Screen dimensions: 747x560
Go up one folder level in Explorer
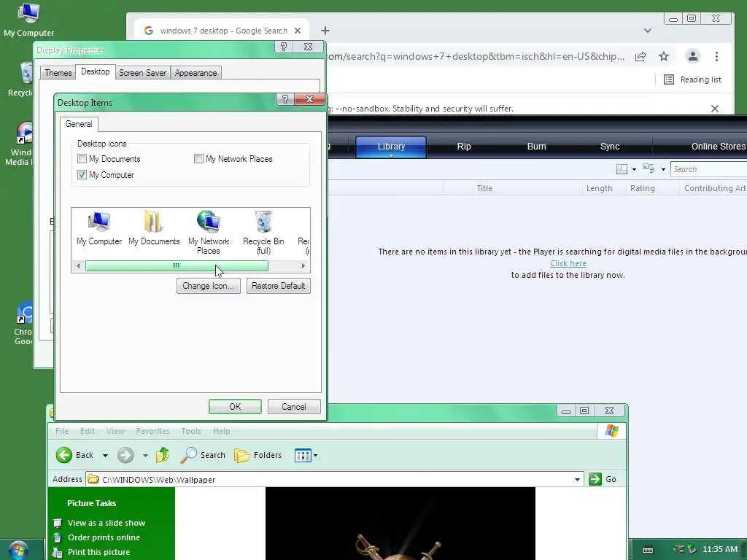tap(163, 455)
